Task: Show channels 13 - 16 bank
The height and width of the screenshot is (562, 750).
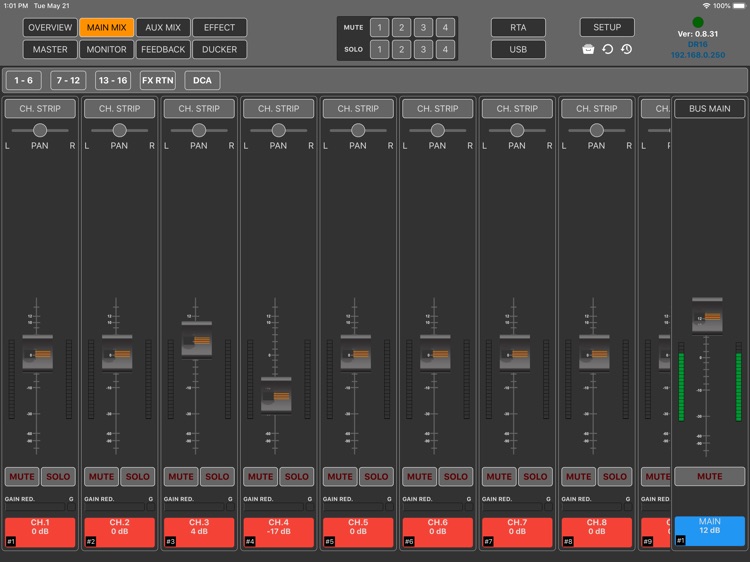Action: (x=113, y=80)
